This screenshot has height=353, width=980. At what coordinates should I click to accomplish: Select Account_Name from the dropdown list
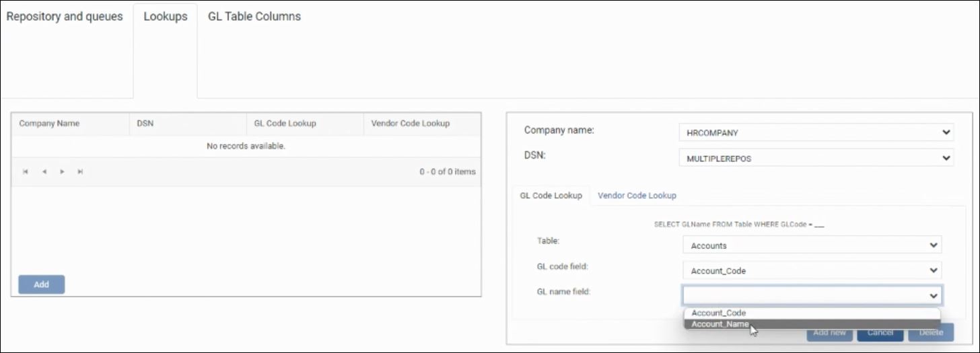tap(720, 324)
